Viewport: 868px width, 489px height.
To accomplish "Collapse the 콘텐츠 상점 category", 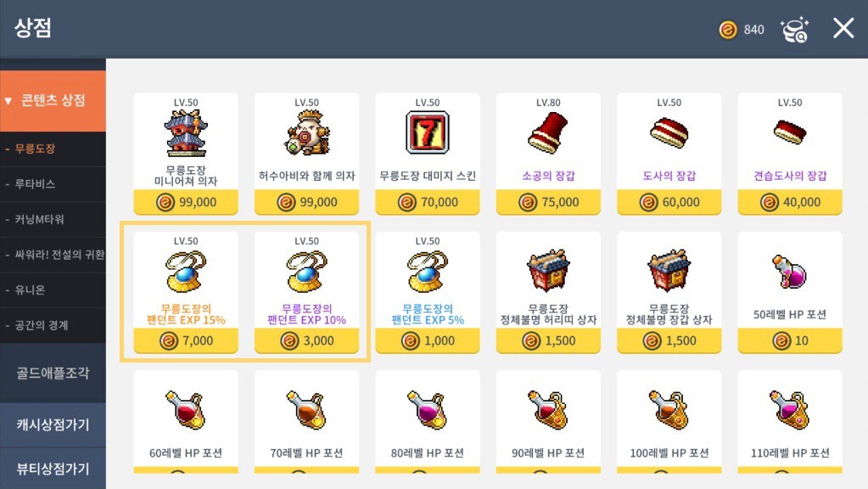I will [x=53, y=101].
